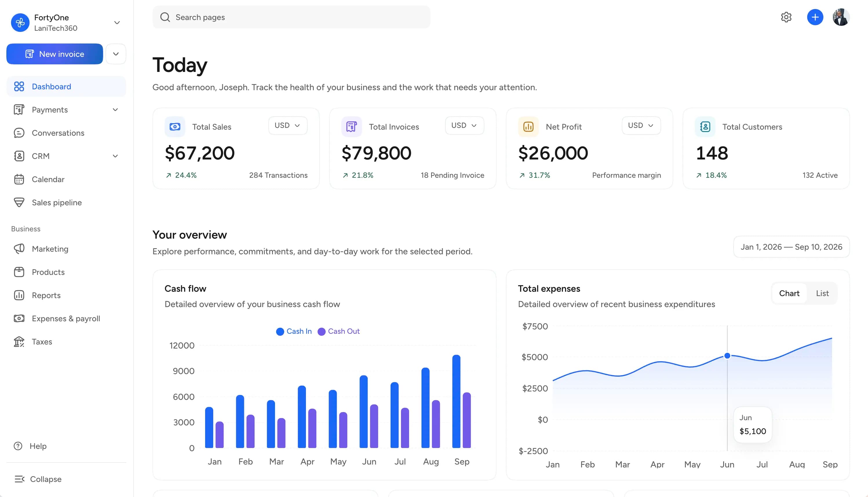This screenshot has height=497, width=868.
Task: Select Taxes in sidebar
Action: point(66,342)
